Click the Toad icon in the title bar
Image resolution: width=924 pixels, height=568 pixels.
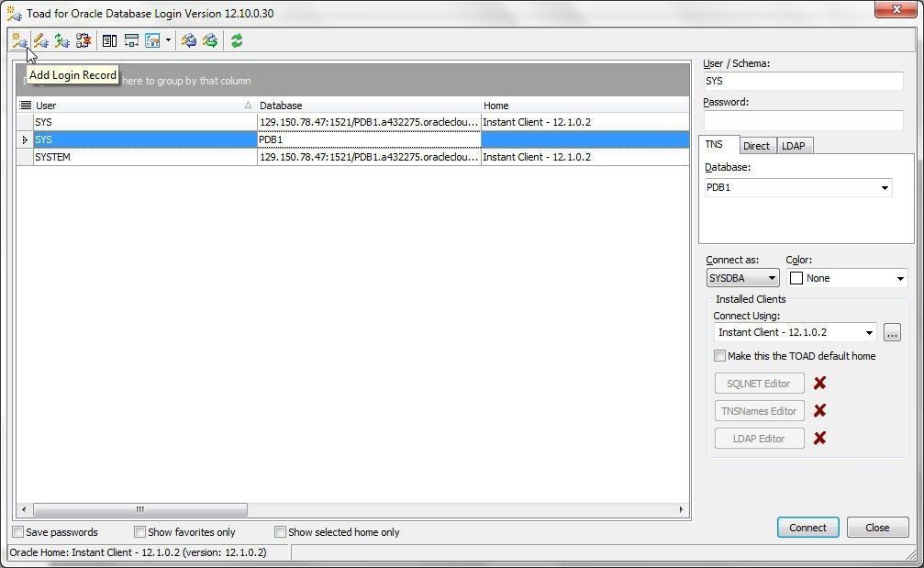[x=15, y=13]
